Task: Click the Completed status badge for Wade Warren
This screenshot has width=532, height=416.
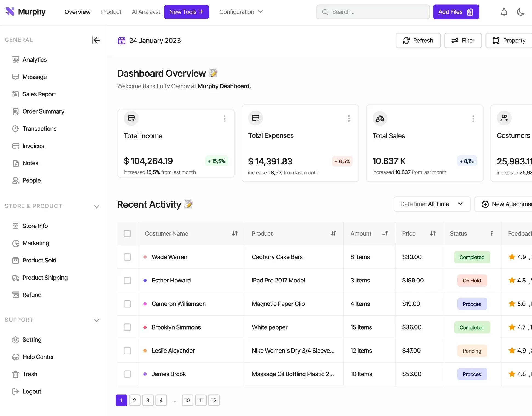Action: pyautogui.click(x=472, y=257)
